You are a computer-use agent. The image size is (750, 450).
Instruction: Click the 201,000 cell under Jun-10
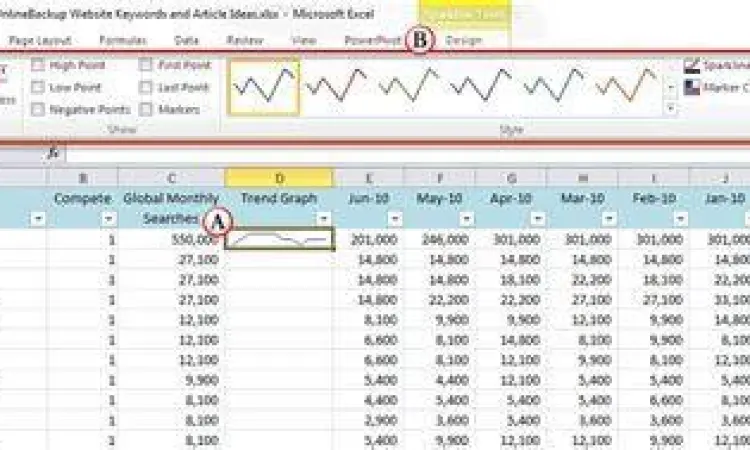(368, 239)
